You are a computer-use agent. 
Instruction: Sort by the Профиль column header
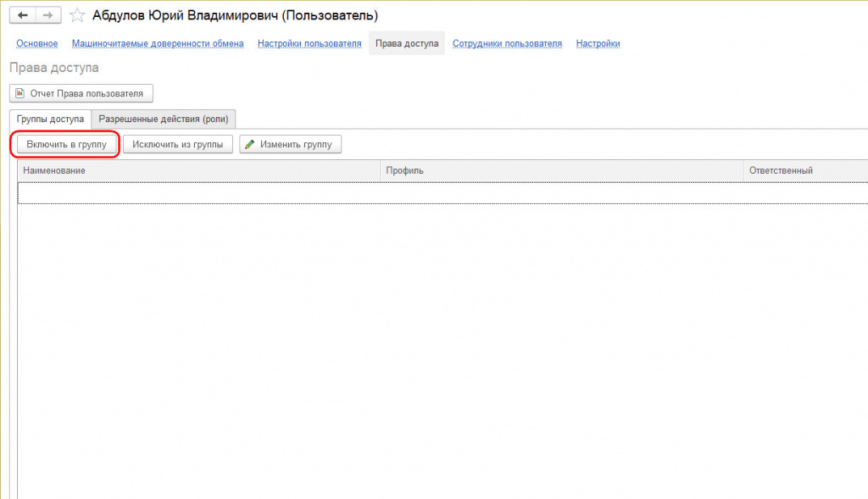(562, 170)
